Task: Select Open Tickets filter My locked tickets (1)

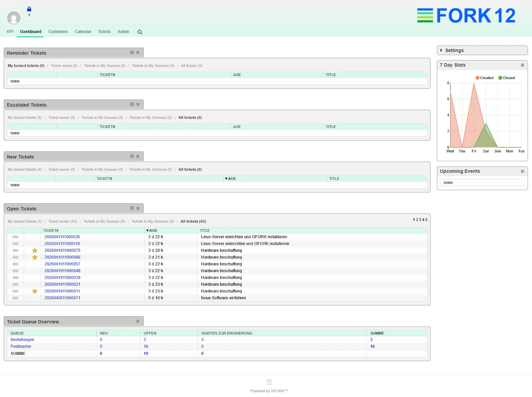Action: click(25, 221)
